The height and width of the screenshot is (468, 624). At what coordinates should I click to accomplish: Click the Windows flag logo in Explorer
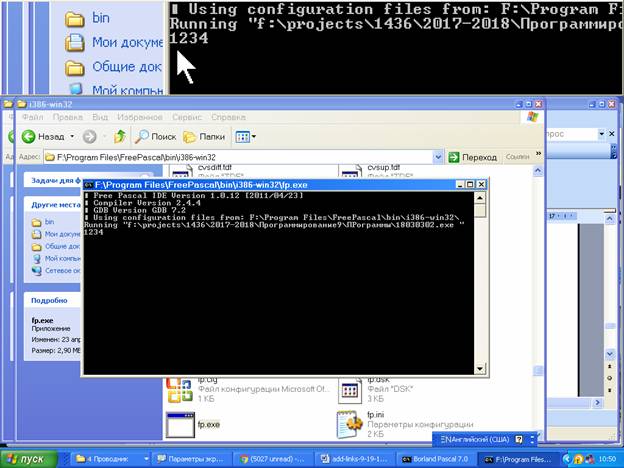point(532,117)
